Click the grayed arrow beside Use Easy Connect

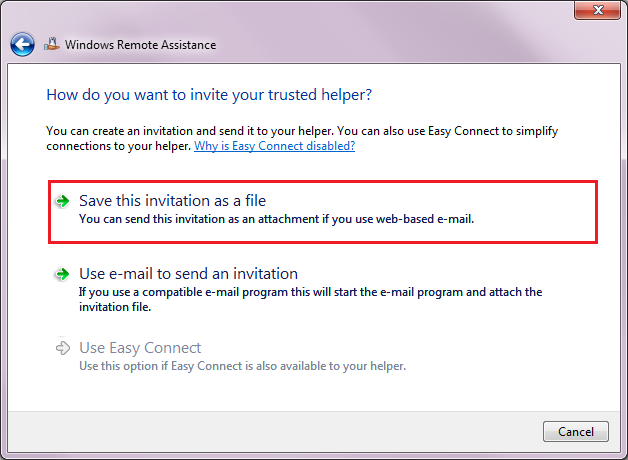(x=62, y=348)
